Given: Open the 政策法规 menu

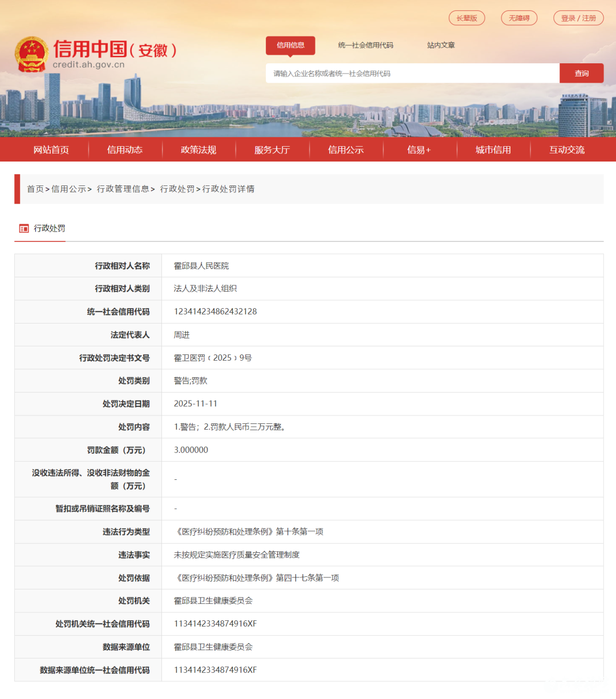Looking at the screenshot, I should click(x=198, y=150).
